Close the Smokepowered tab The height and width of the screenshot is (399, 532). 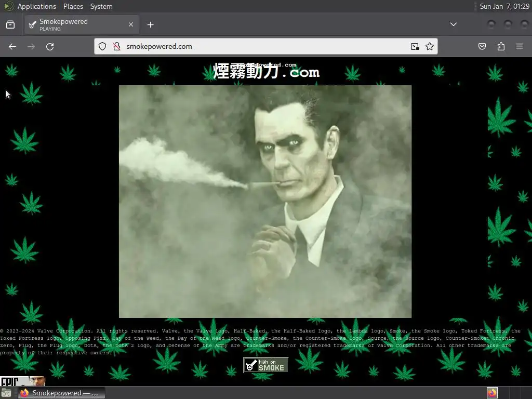coord(131,24)
